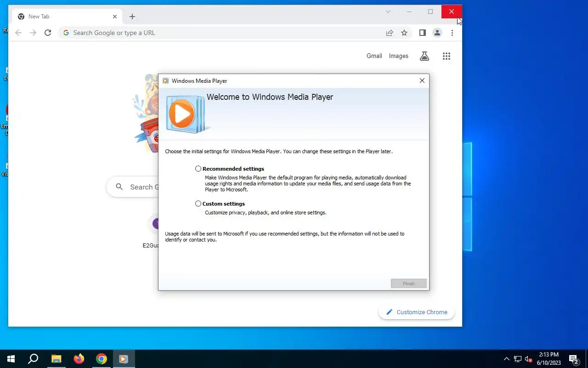The image size is (588, 368).
Task: Select the Recommended settings radio button
Action: 198,169
